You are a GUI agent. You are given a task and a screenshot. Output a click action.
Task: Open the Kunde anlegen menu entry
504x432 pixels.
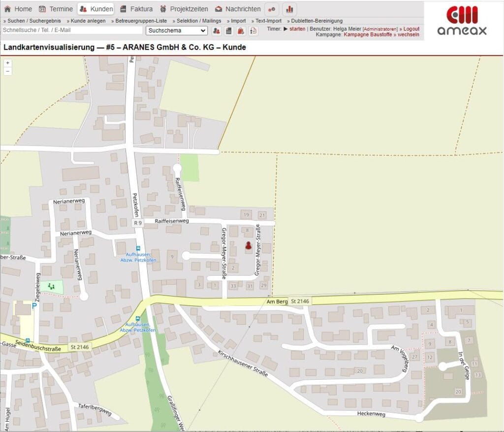tap(87, 21)
